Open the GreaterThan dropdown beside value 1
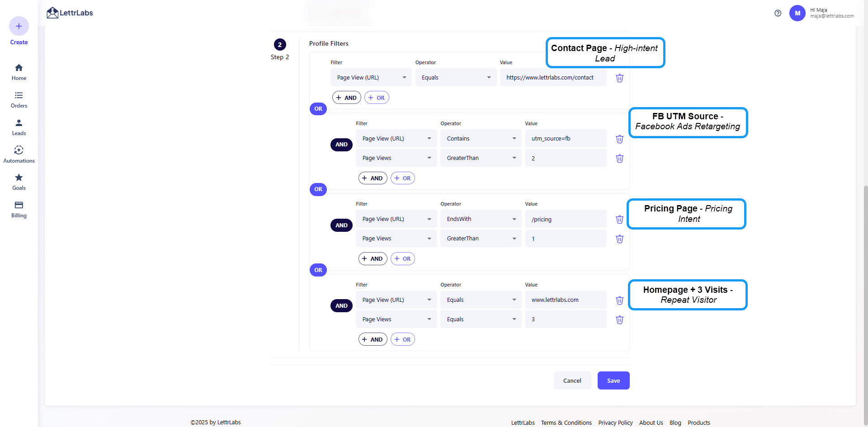Image resolution: width=868 pixels, height=427 pixels. point(481,238)
